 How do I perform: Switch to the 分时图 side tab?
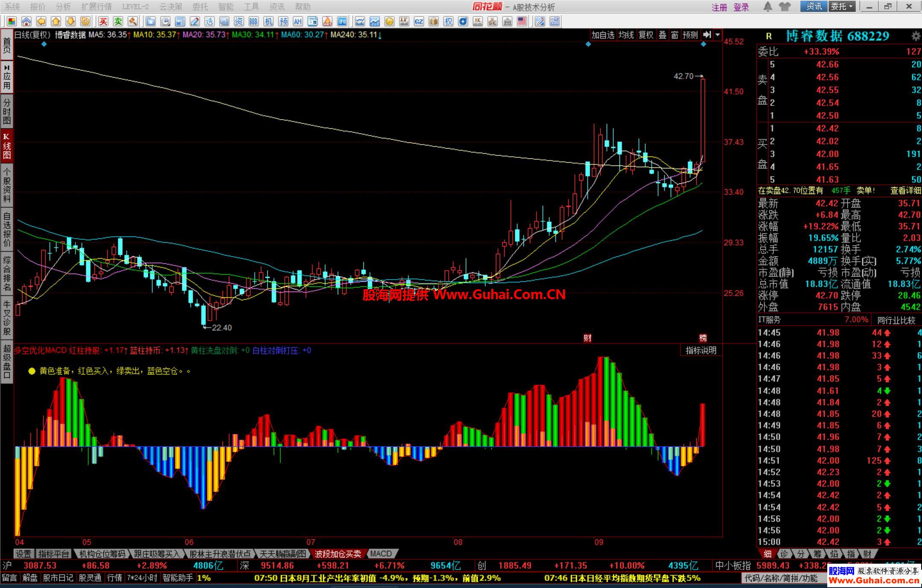(x=7, y=111)
